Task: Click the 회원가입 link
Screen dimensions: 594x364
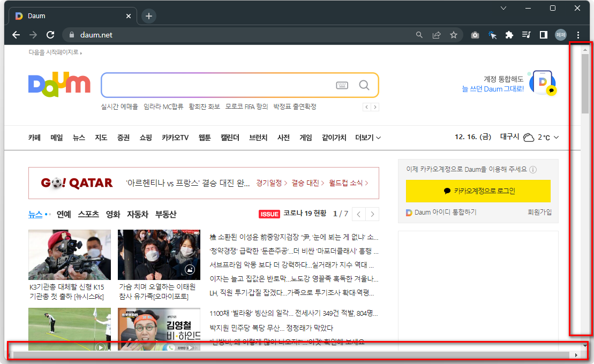Action: pyautogui.click(x=540, y=212)
